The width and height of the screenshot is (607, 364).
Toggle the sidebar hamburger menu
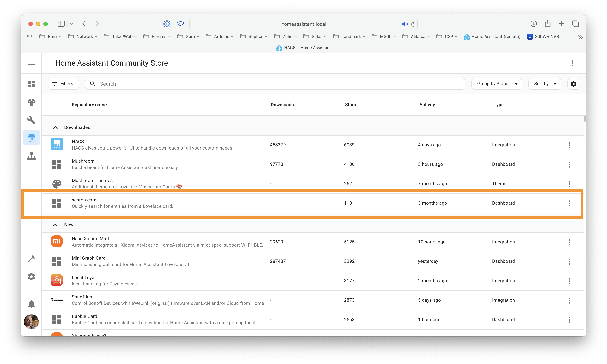click(31, 63)
